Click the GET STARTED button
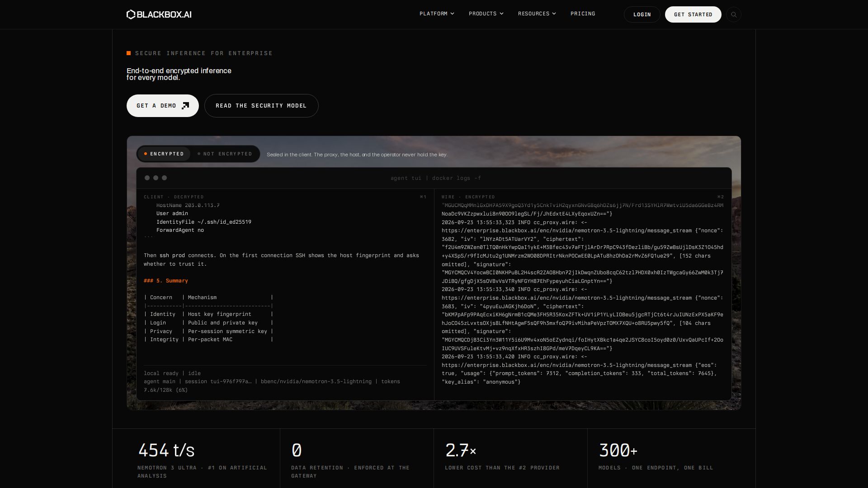The height and width of the screenshot is (488, 868). pyautogui.click(x=693, y=14)
